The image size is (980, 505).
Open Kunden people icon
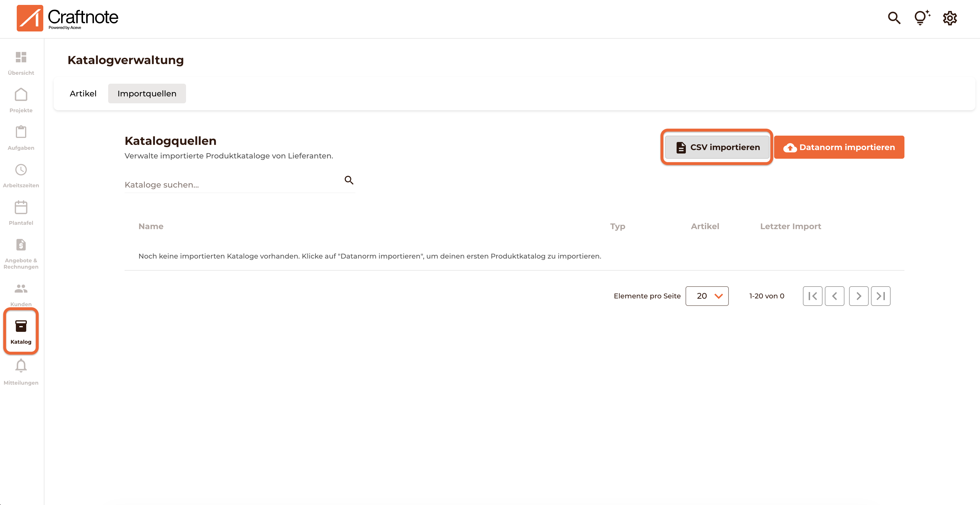click(21, 289)
